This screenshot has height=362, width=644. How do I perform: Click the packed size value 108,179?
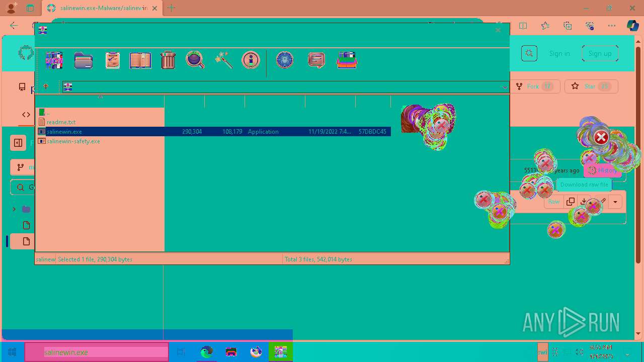[x=232, y=132]
